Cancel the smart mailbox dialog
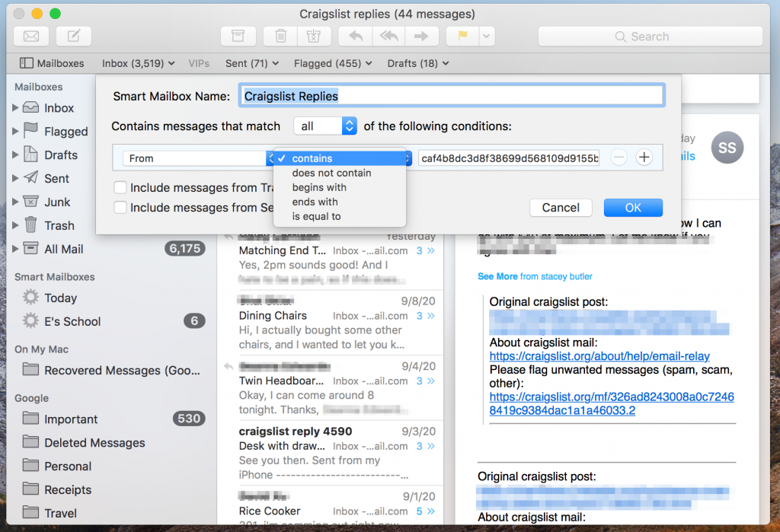The image size is (780, 532). click(561, 207)
